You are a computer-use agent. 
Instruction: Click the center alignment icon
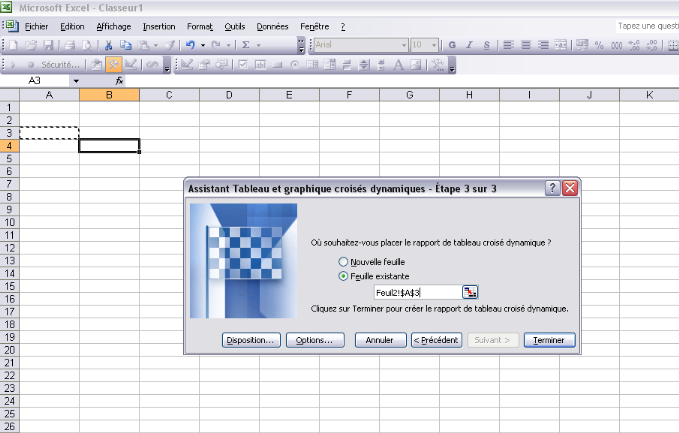(x=526, y=45)
